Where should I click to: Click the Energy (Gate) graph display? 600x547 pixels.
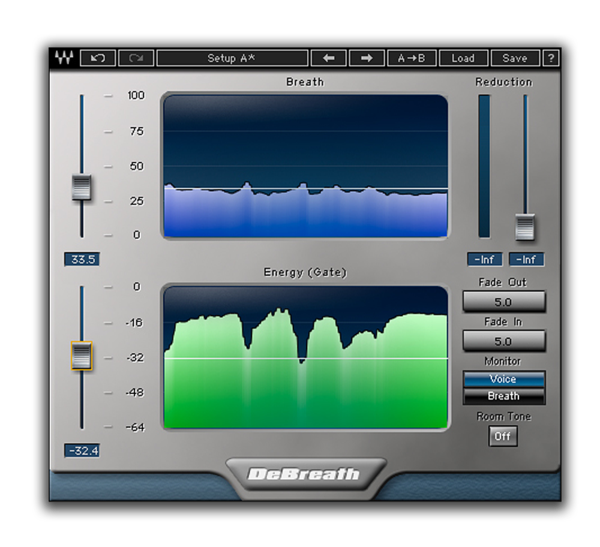[x=306, y=357]
